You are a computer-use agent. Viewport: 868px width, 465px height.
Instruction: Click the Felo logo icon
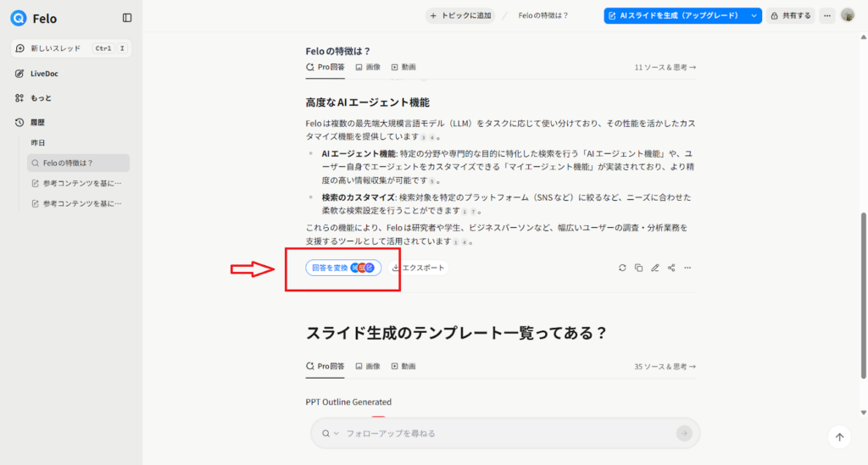coord(19,18)
